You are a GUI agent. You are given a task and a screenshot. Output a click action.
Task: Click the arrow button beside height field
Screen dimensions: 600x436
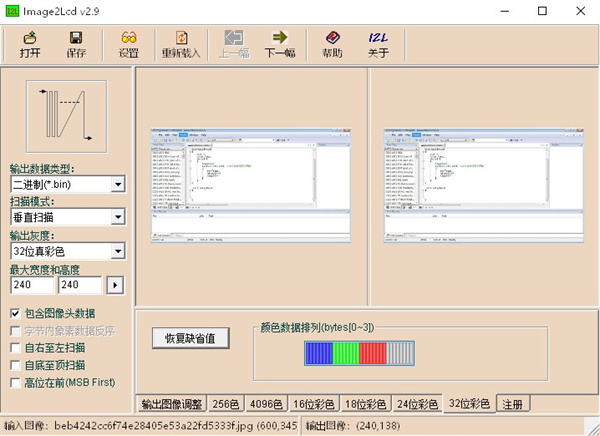click(x=115, y=286)
